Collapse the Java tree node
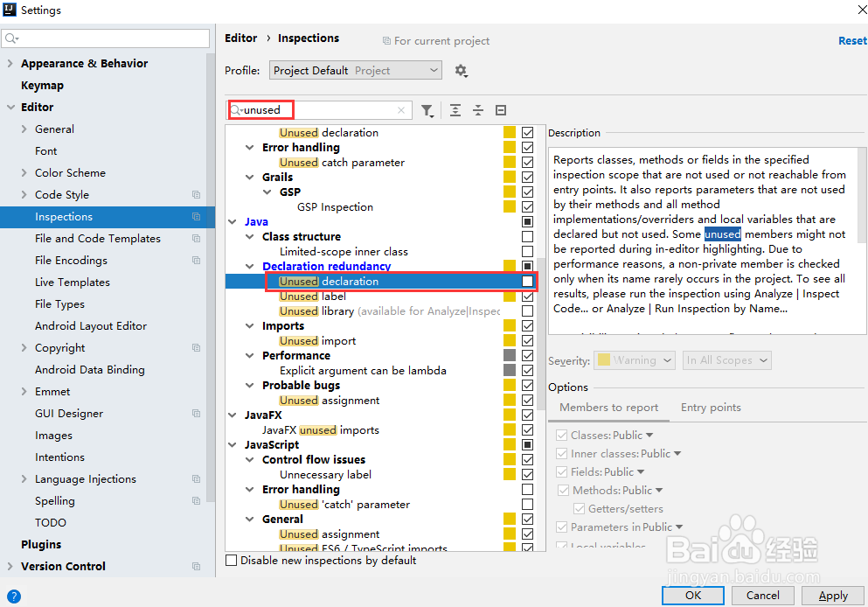This screenshot has height=607, width=868. click(x=231, y=221)
